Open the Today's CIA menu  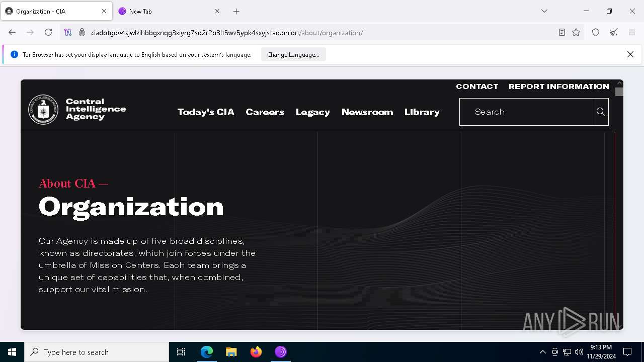point(206,112)
